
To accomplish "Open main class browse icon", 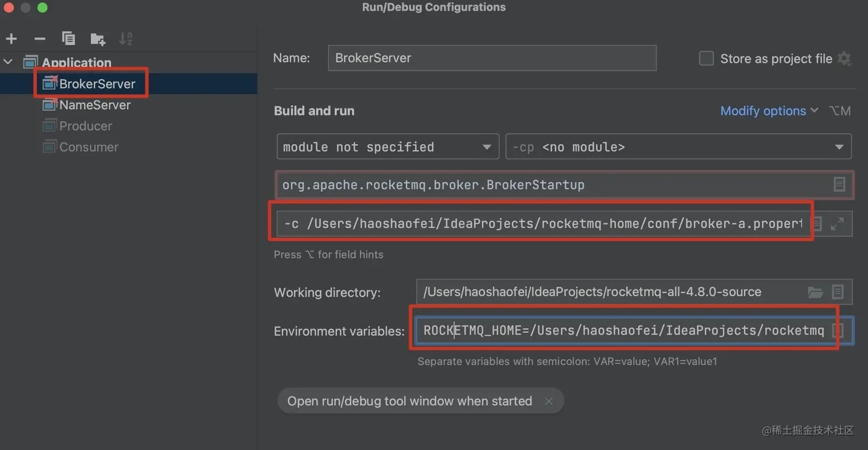I will 839,184.
